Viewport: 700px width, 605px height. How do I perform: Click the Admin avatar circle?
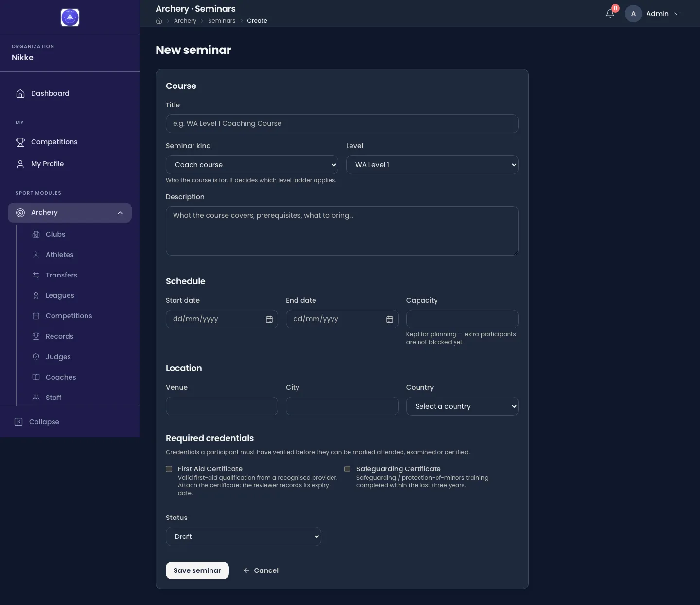633,14
